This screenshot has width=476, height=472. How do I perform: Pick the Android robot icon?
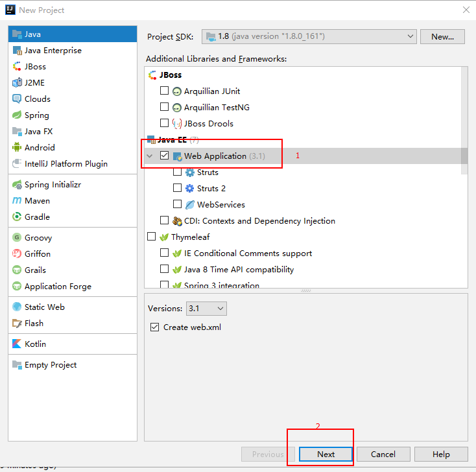pyautogui.click(x=17, y=147)
